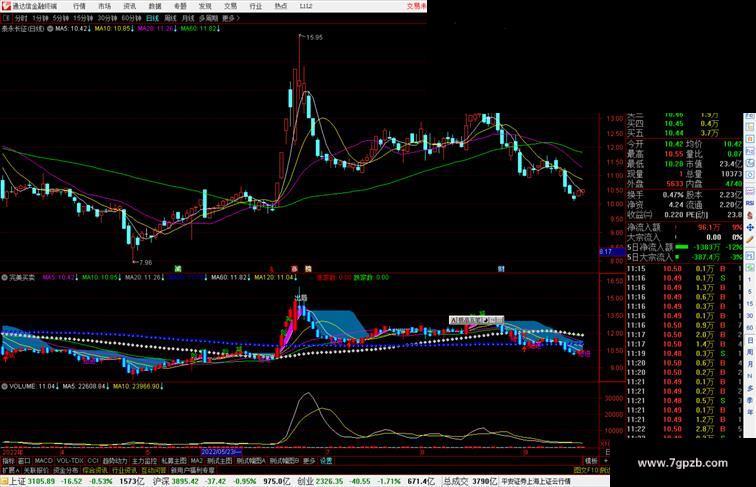Select the MA2 indicator tab
Screen dimensions: 756x487
point(196,461)
